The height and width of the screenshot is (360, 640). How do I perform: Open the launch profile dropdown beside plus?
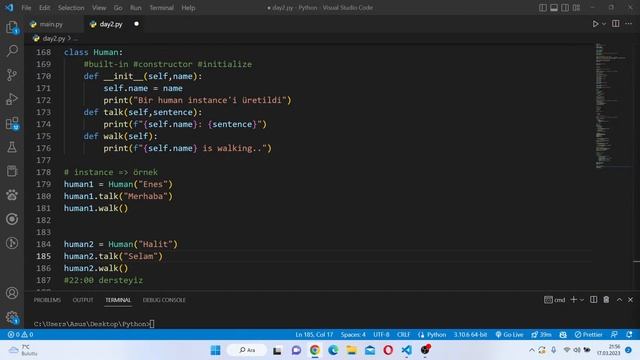582,300
